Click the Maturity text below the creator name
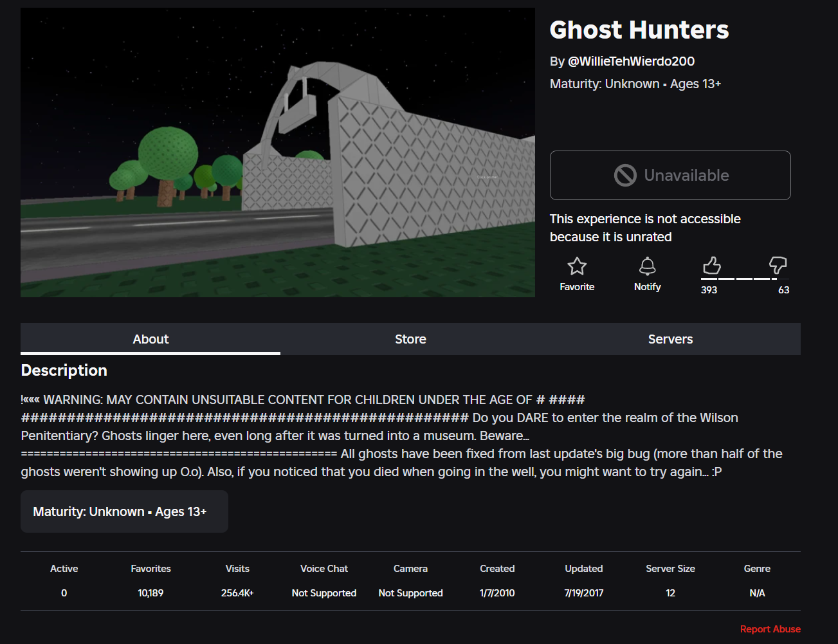 point(635,84)
